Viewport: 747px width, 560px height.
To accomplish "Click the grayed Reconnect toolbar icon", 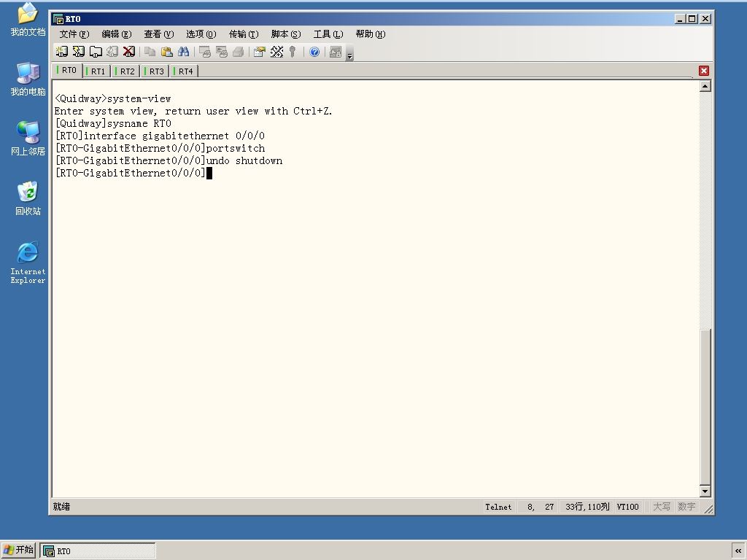I will click(x=112, y=52).
